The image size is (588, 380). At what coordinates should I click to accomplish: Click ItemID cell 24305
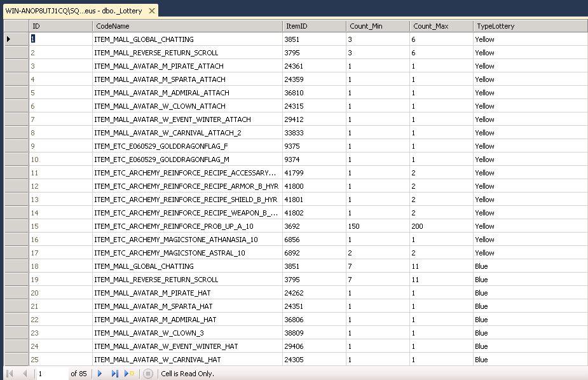314,360
